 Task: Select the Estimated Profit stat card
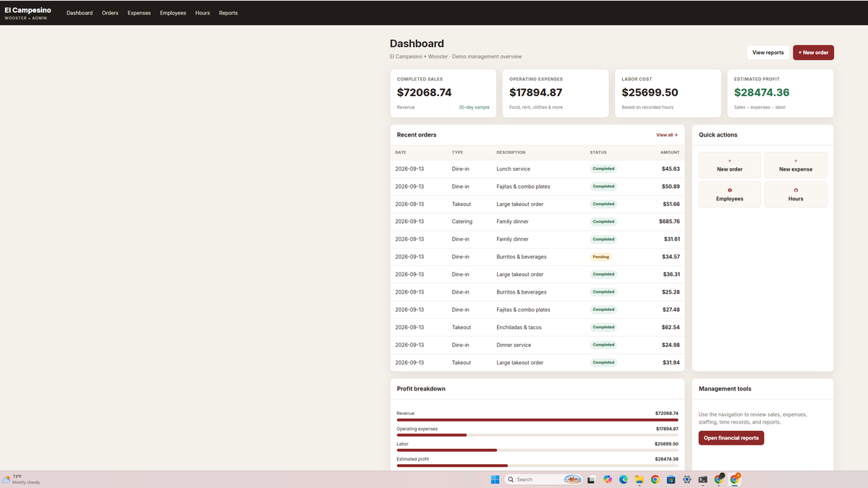780,93
